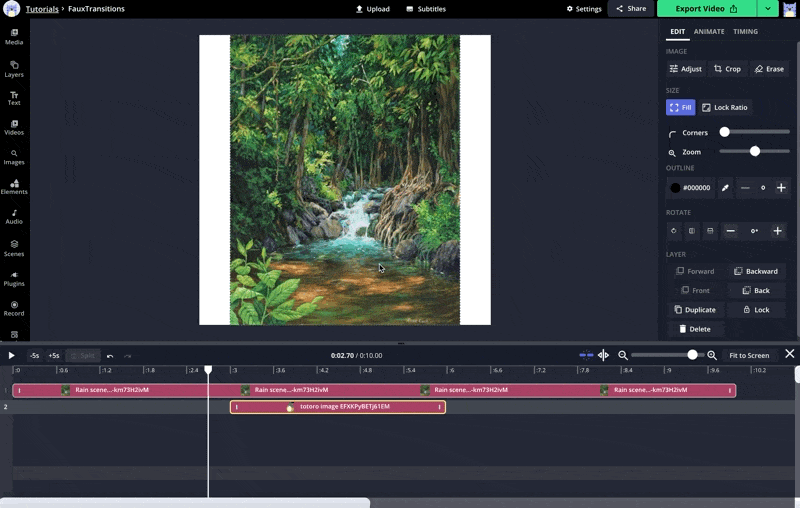The width and height of the screenshot is (800, 508).
Task: Toggle Lock on the selected layer
Action: coord(755,310)
